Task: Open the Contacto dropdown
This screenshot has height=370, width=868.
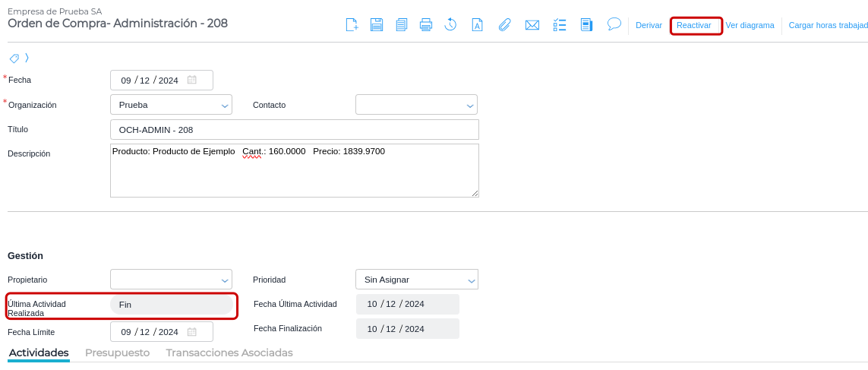Action: click(470, 105)
